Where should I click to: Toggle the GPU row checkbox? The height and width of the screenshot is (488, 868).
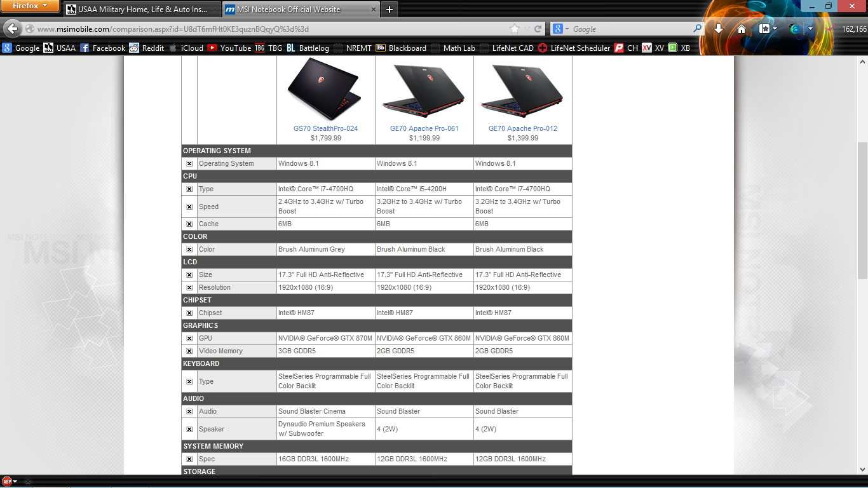click(x=189, y=338)
